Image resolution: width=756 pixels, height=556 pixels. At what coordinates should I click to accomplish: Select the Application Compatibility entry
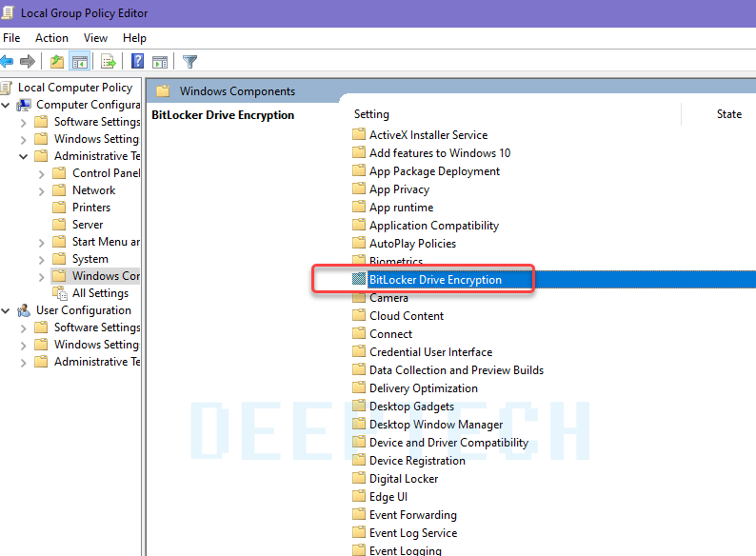pyautogui.click(x=434, y=226)
